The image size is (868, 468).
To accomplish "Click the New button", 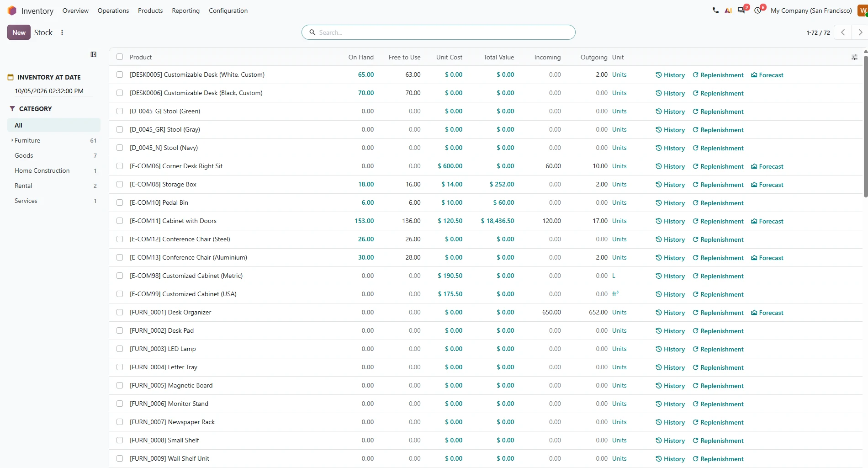I will coord(19,32).
